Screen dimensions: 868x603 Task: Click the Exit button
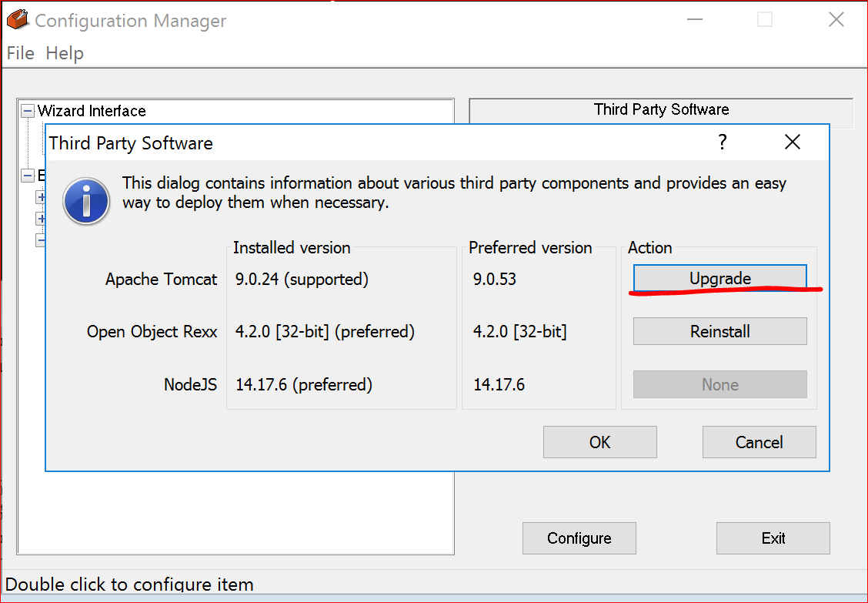pyautogui.click(x=773, y=538)
